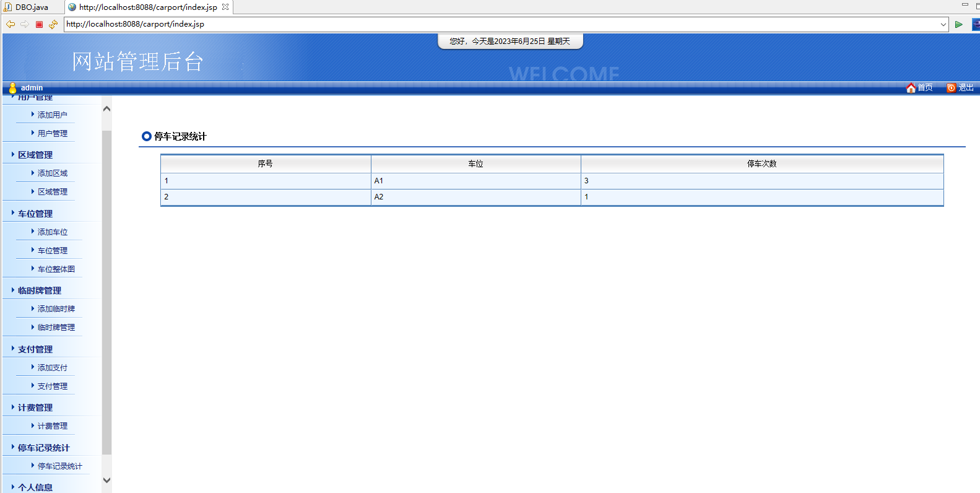This screenshot has width=980, height=493.
Task: Expand the 个人信息 menu section
Action: click(x=35, y=487)
